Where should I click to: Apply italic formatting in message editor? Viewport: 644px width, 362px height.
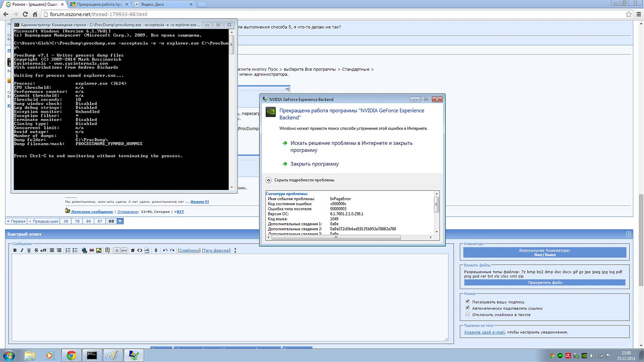pyautogui.click(x=22, y=250)
